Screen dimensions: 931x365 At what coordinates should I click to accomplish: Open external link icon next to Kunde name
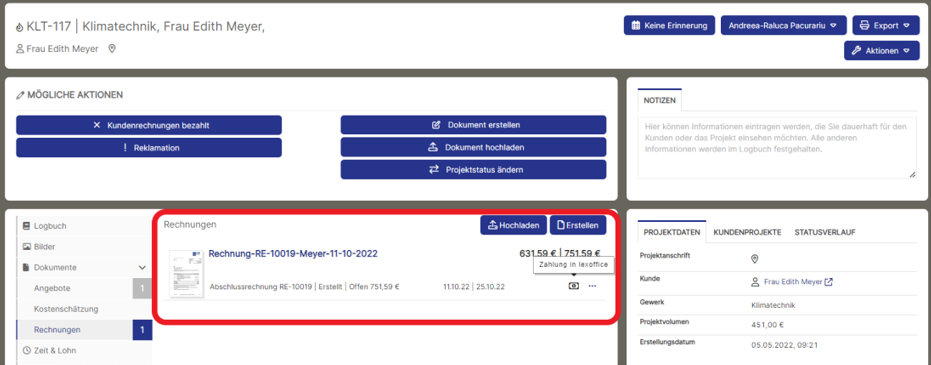pyautogui.click(x=829, y=282)
